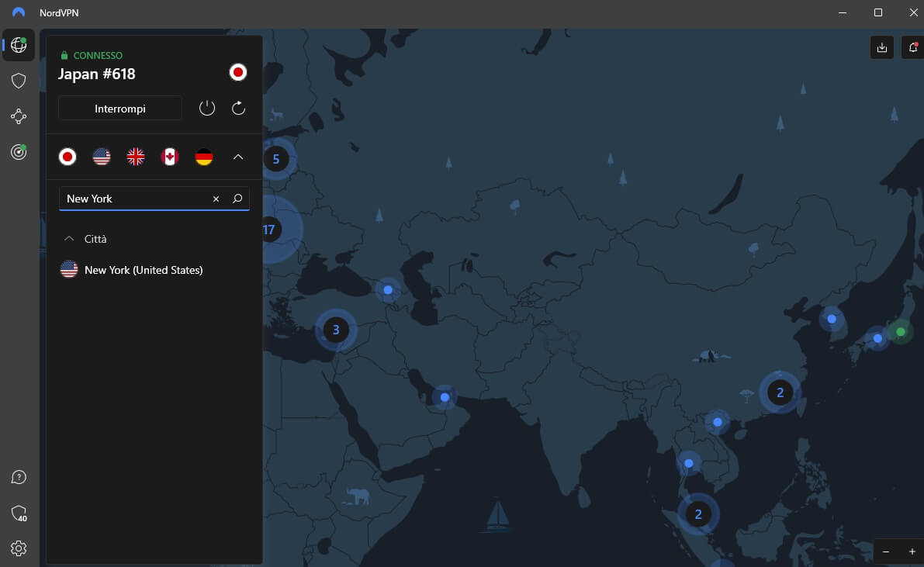Click the CONNESSO status text
The image size is (924, 567).
point(98,55)
